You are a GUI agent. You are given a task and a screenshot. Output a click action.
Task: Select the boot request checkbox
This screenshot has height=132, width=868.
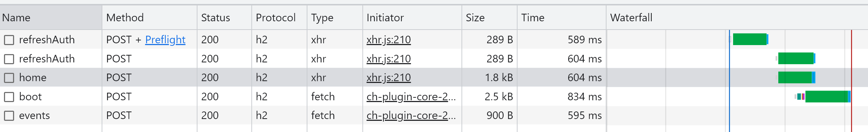[9, 97]
